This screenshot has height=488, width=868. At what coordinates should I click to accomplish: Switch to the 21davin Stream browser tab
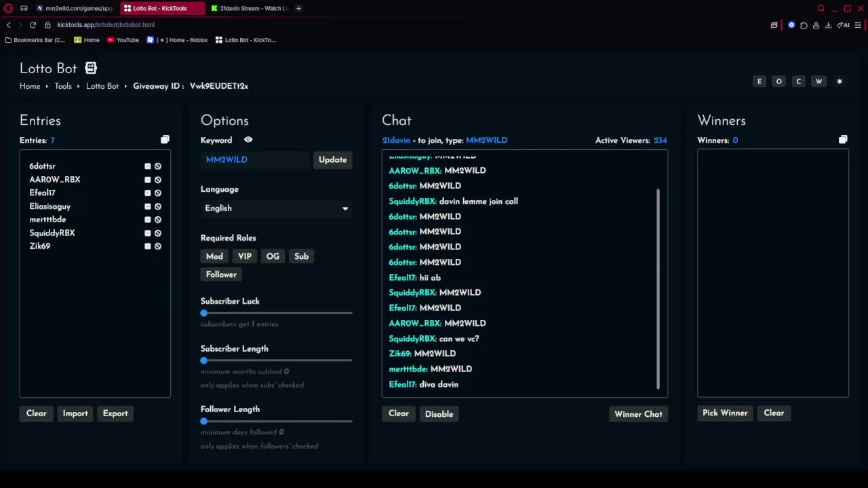pyautogui.click(x=249, y=8)
